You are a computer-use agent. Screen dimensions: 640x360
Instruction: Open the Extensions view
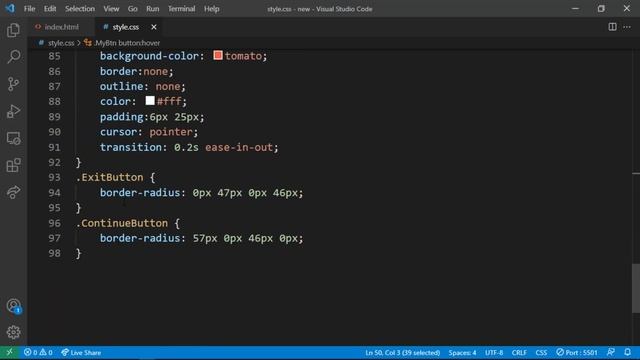click(x=13, y=165)
